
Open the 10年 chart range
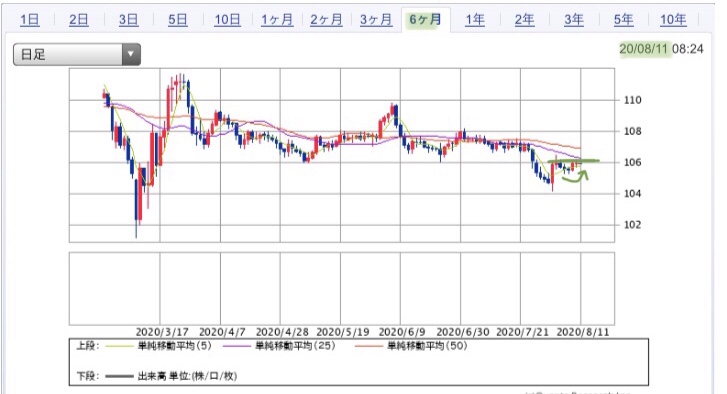pos(673,20)
